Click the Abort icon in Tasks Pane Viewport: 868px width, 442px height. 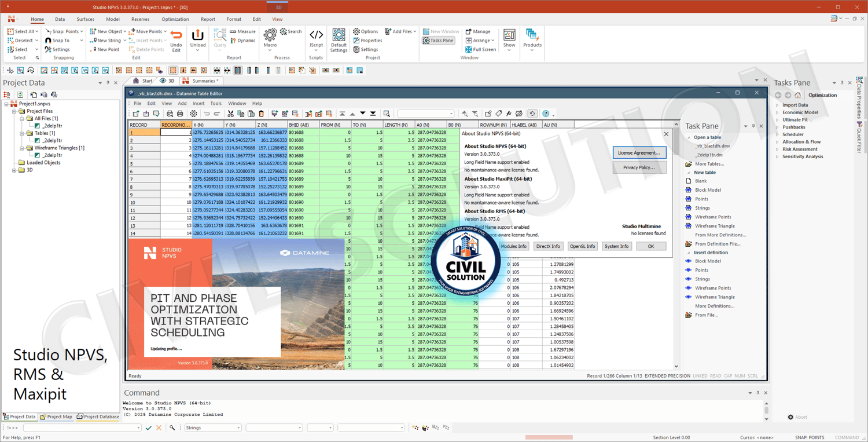click(x=791, y=417)
